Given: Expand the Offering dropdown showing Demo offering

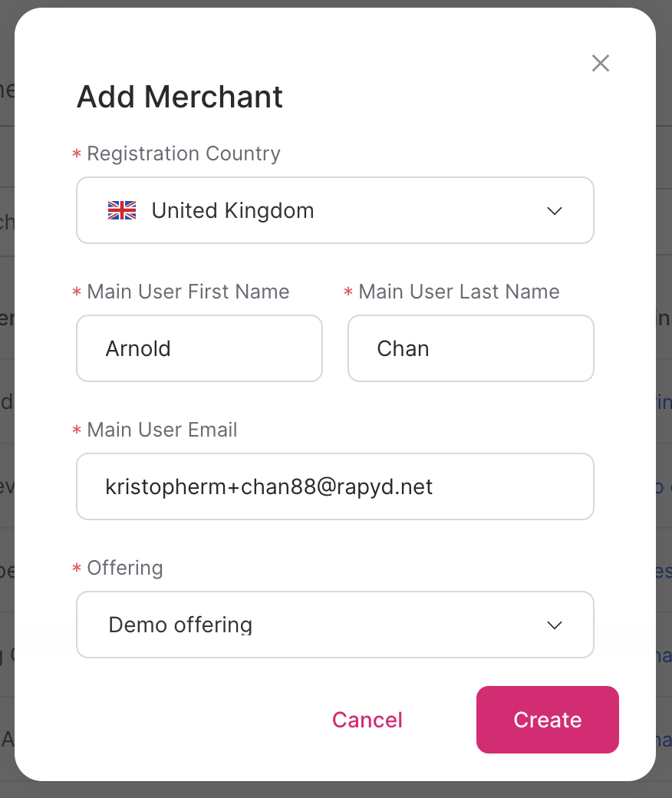Looking at the screenshot, I should [335, 625].
